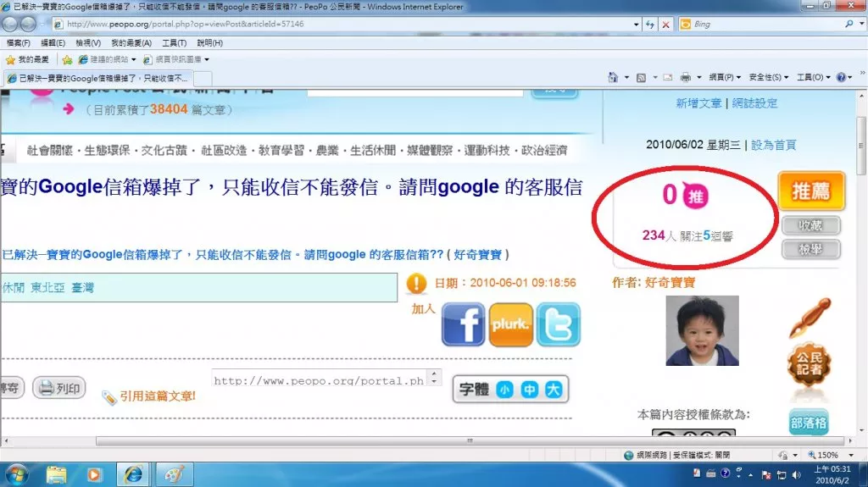The width and height of the screenshot is (868, 487).
Task: Launch Windows Media Player from taskbar
Action: 94,475
